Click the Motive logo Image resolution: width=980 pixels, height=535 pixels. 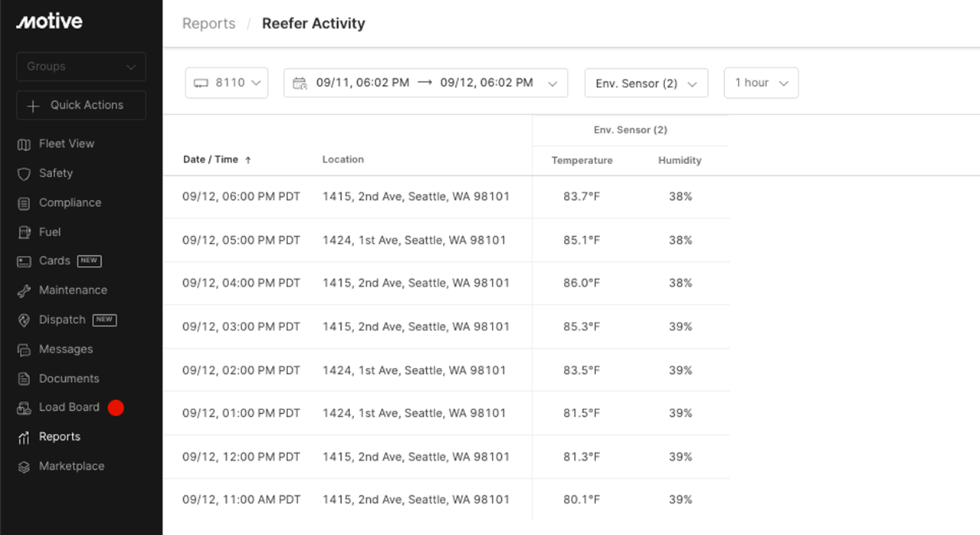[49, 21]
